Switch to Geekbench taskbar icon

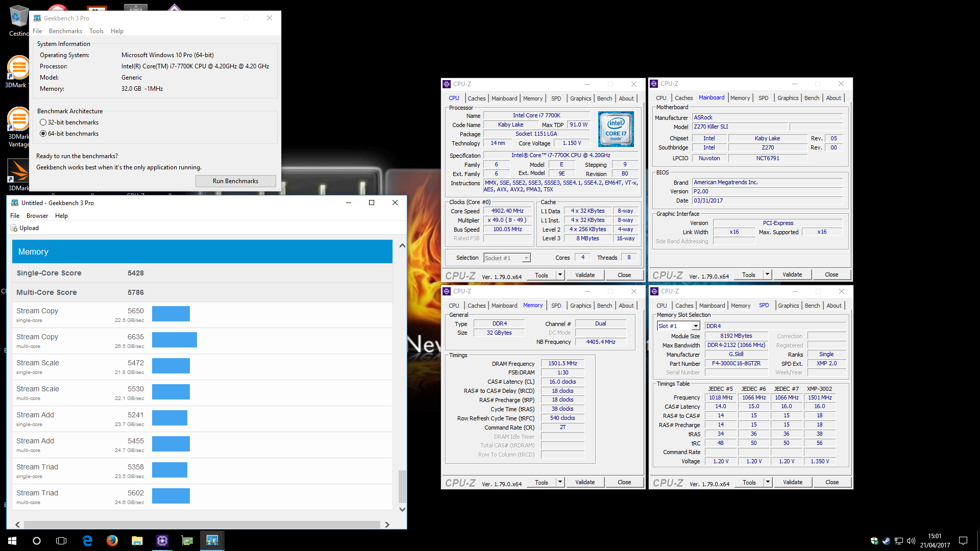click(212, 540)
